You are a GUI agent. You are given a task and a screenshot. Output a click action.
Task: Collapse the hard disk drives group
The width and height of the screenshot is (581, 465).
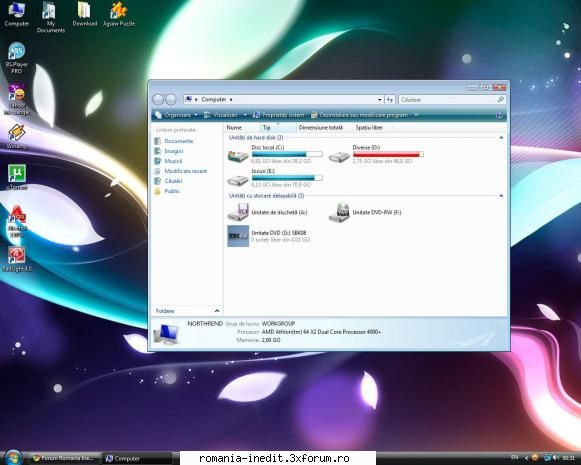[x=501, y=137]
